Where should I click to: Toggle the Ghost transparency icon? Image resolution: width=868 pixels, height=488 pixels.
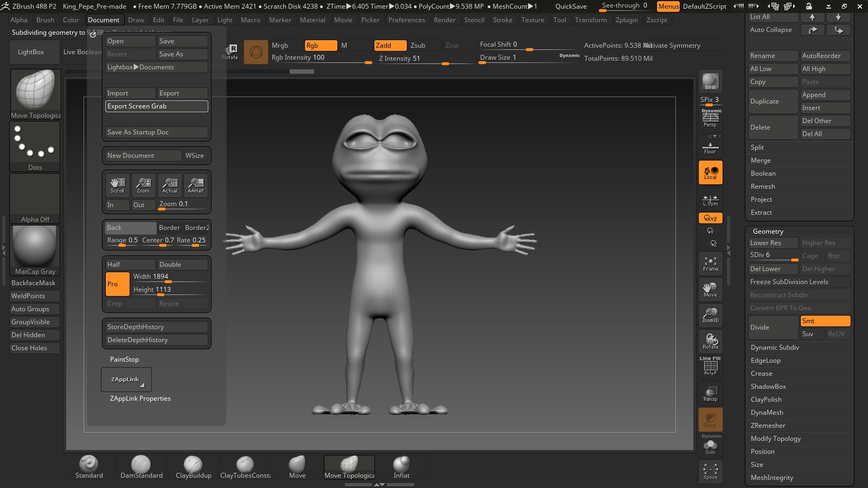click(710, 419)
